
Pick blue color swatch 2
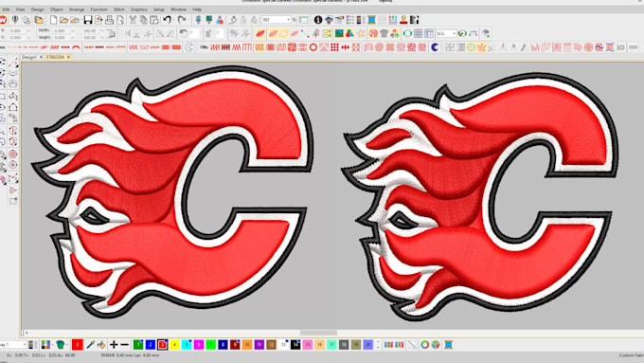[151, 344]
